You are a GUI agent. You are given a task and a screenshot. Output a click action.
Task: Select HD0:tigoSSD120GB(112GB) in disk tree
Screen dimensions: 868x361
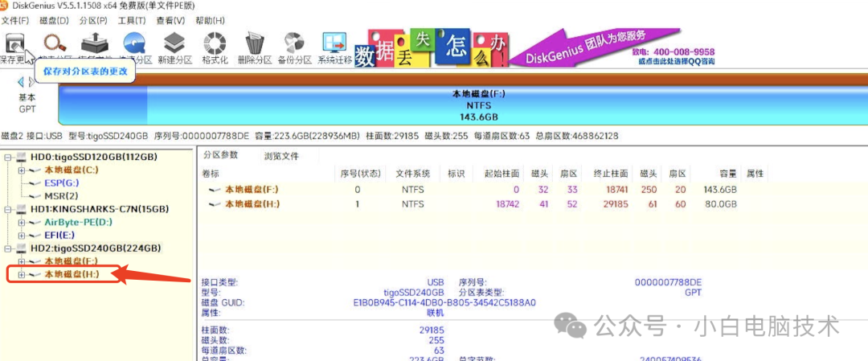tap(94, 158)
